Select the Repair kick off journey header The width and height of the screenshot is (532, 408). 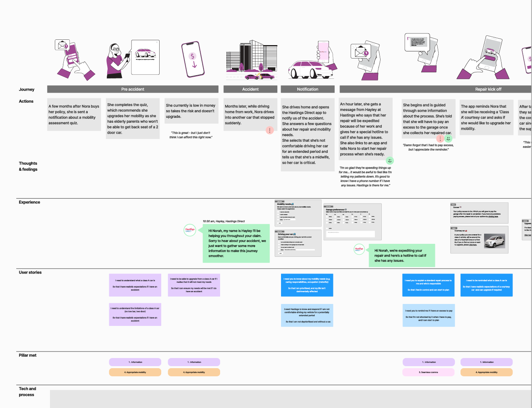tap(436, 89)
